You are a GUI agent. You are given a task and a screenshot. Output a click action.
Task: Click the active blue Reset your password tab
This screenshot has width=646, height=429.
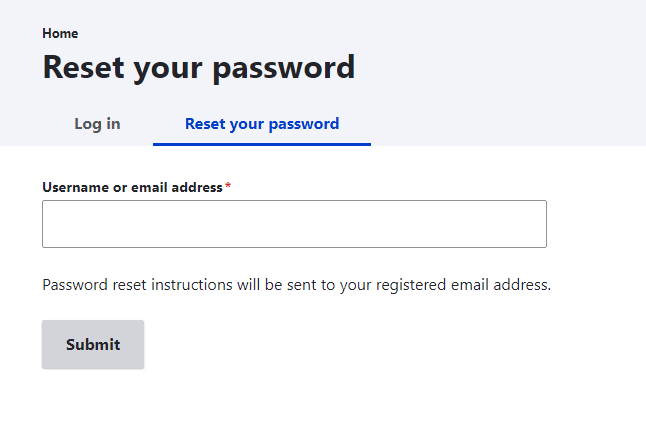click(x=262, y=124)
